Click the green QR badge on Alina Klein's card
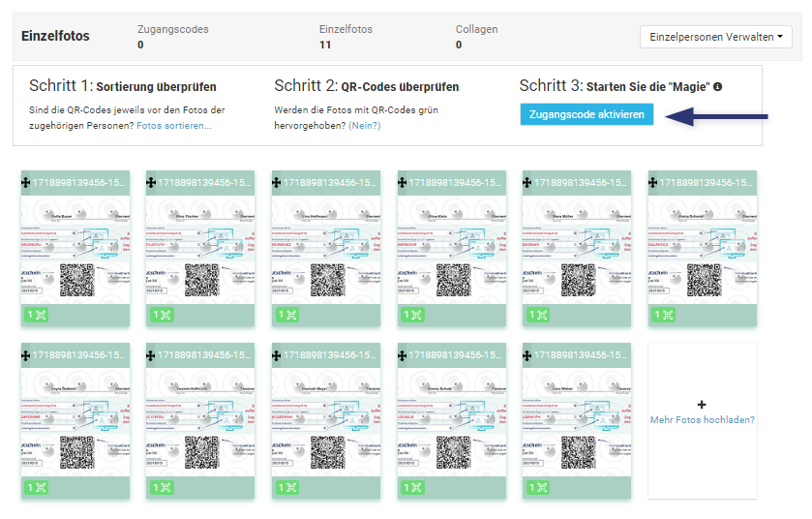 click(412, 315)
